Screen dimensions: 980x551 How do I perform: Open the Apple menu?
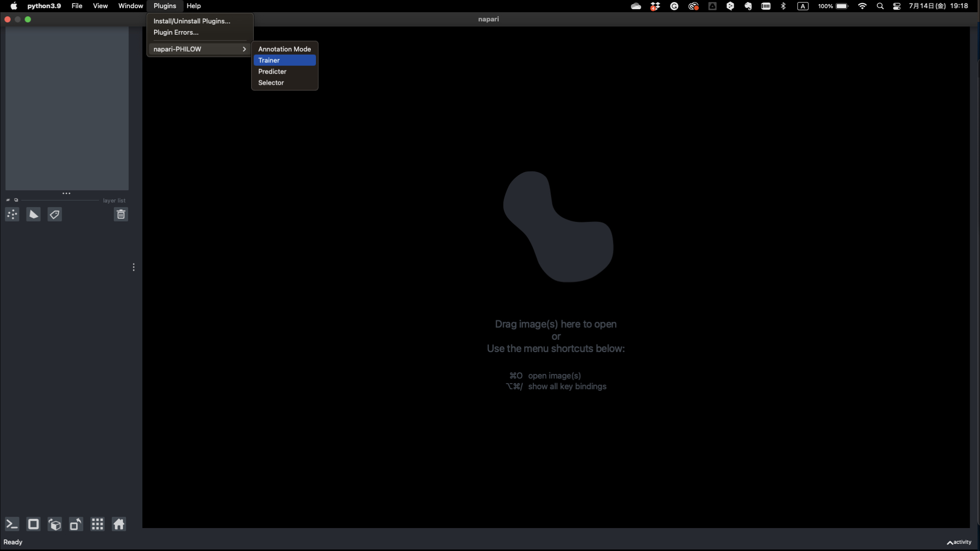[x=14, y=6]
